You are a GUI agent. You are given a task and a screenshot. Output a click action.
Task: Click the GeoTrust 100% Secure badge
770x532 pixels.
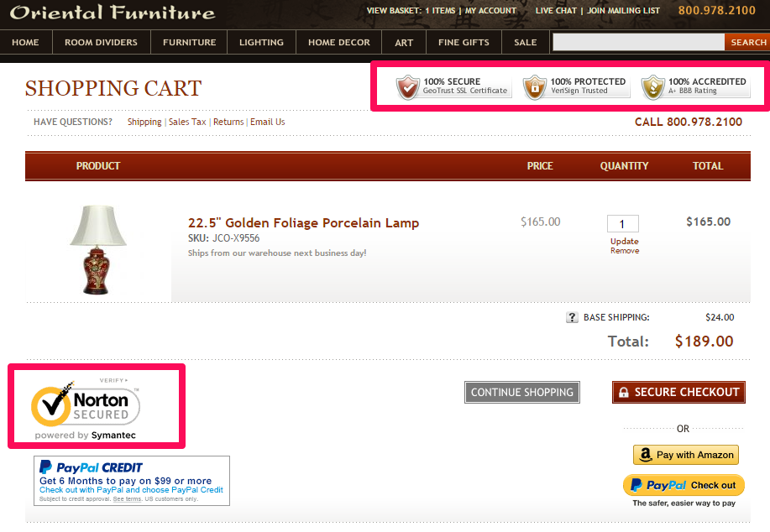point(453,86)
